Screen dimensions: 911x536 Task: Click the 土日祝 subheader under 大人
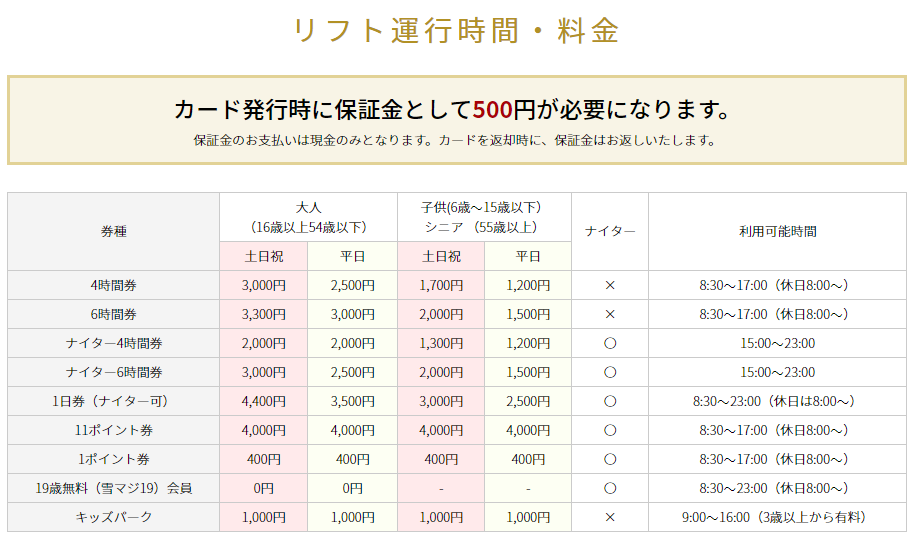click(264, 257)
